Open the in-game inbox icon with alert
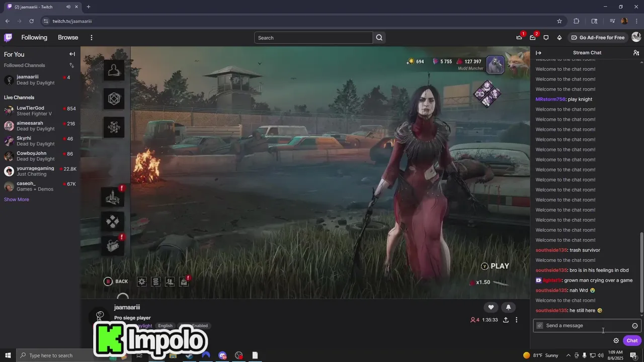 [x=185, y=282]
